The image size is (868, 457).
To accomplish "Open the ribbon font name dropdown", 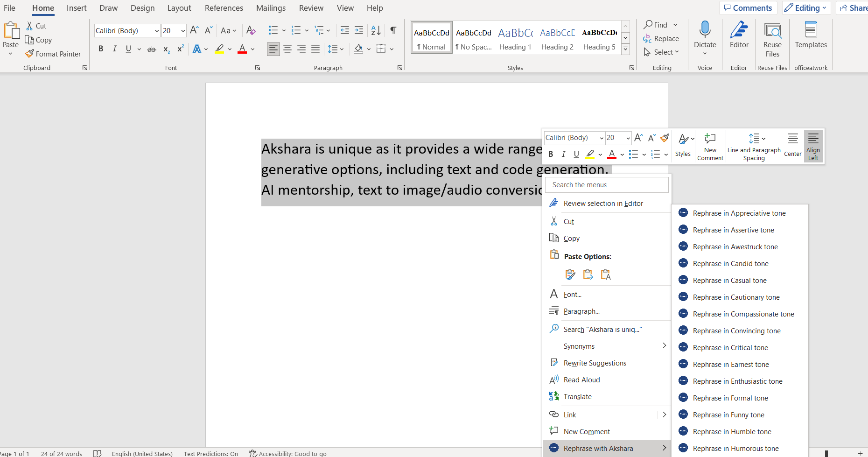I will click(x=157, y=31).
